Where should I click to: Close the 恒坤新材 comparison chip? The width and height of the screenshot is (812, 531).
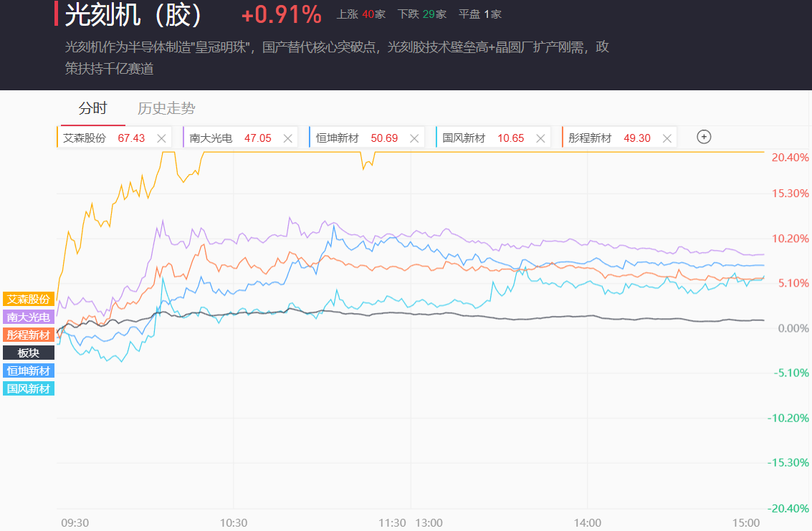click(x=414, y=138)
